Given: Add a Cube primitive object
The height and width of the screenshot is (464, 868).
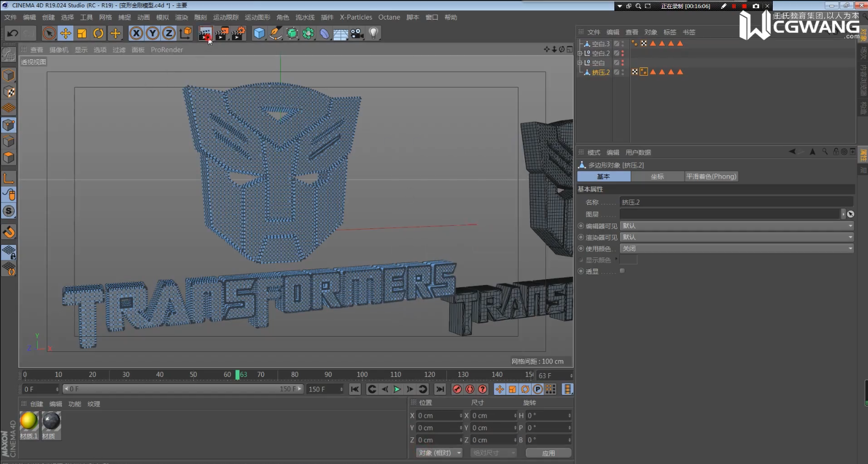Looking at the screenshot, I should [x=260, y=33].
